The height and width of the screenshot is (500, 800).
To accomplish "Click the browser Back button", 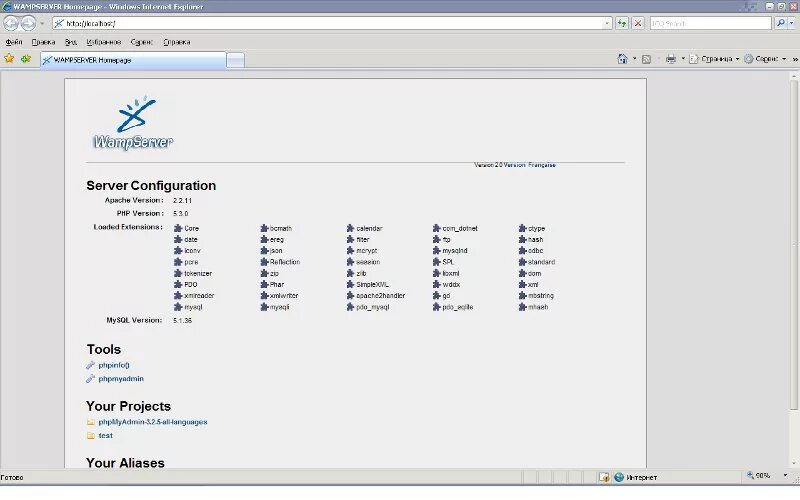I will (11, 23).
